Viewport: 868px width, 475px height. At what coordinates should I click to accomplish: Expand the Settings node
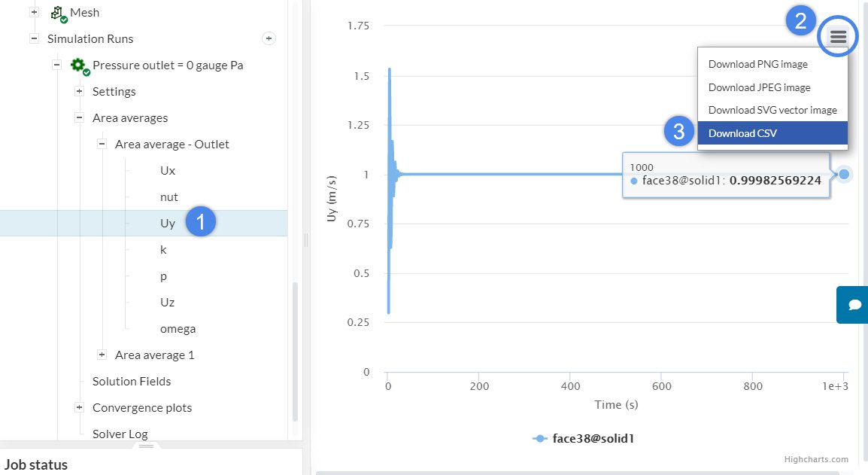click(x=79, y=92)
